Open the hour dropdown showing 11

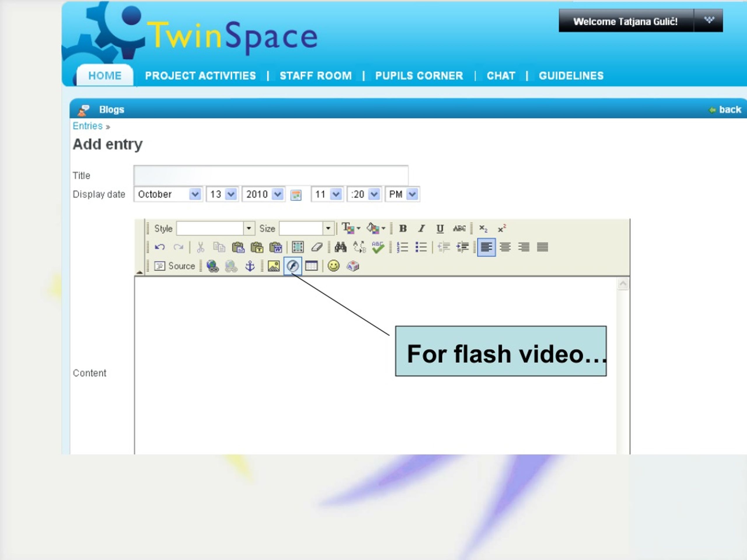327,195
